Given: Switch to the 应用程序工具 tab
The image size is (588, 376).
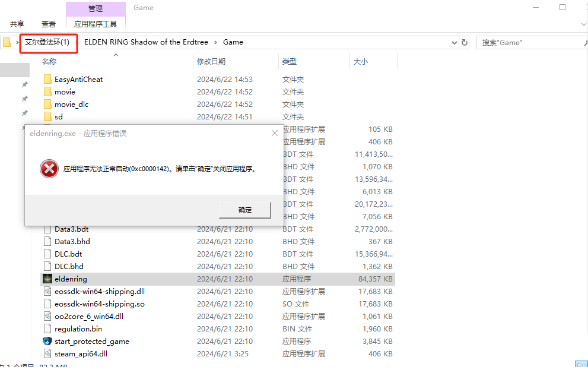Looking at the screenshot, I should [x=96, y=24].
